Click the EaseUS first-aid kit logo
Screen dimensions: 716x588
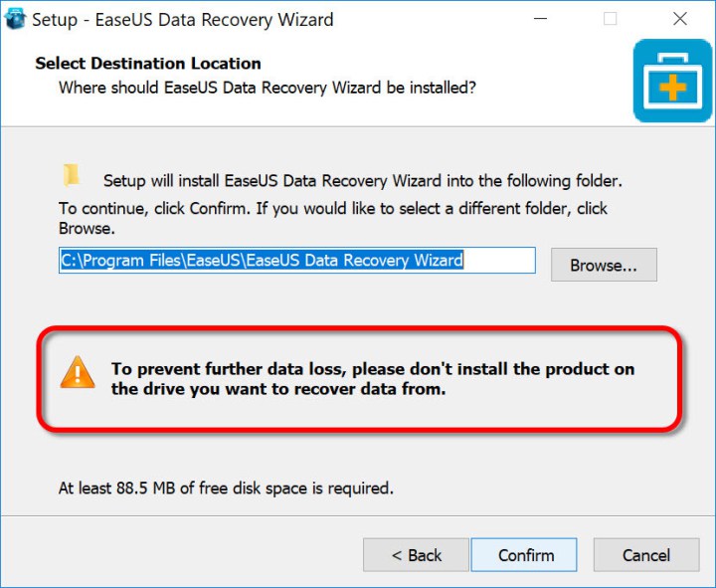tap(672, 88)
